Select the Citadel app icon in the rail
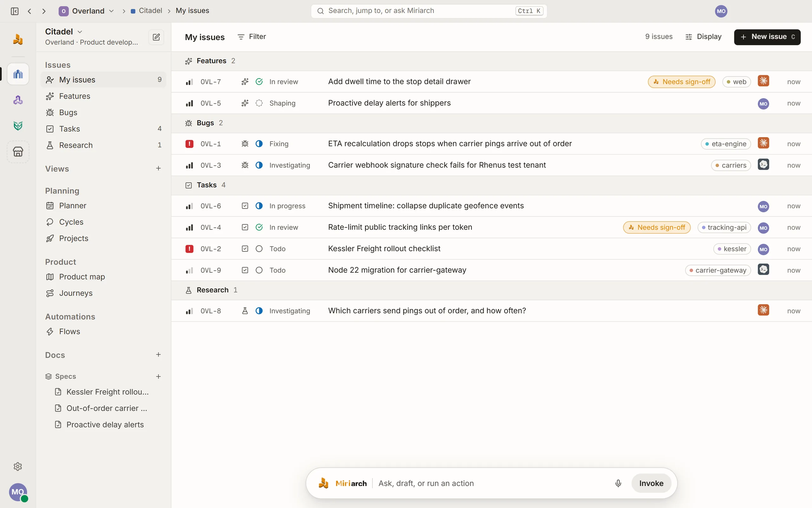 (x=18, y=74)
